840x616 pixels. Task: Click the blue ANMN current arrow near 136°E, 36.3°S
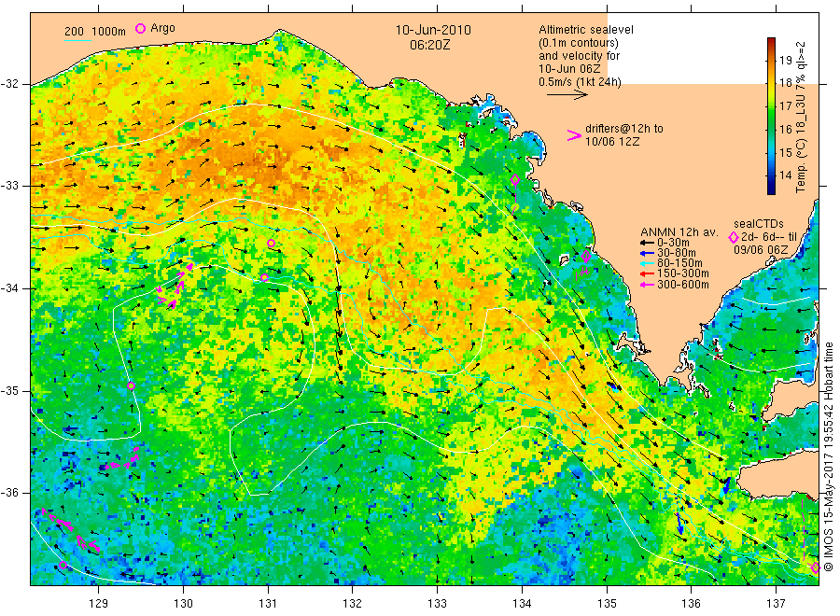(679, 524)
